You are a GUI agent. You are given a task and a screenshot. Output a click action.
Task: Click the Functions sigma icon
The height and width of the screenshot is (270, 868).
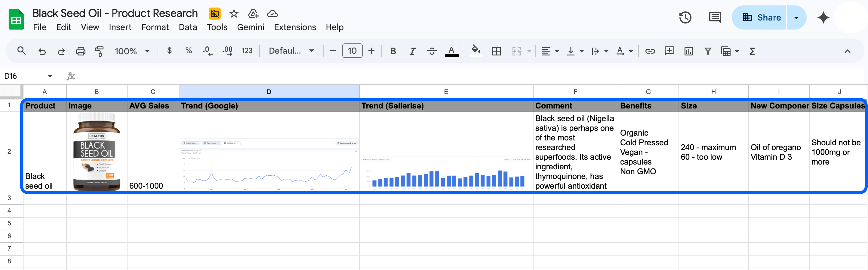[x=752, y=51]
